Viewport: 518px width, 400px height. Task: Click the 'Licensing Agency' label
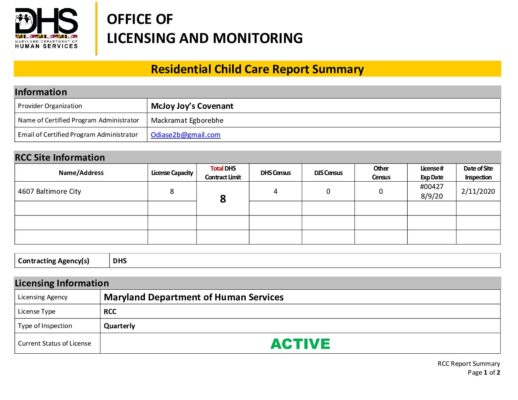(x=42, y=297)
